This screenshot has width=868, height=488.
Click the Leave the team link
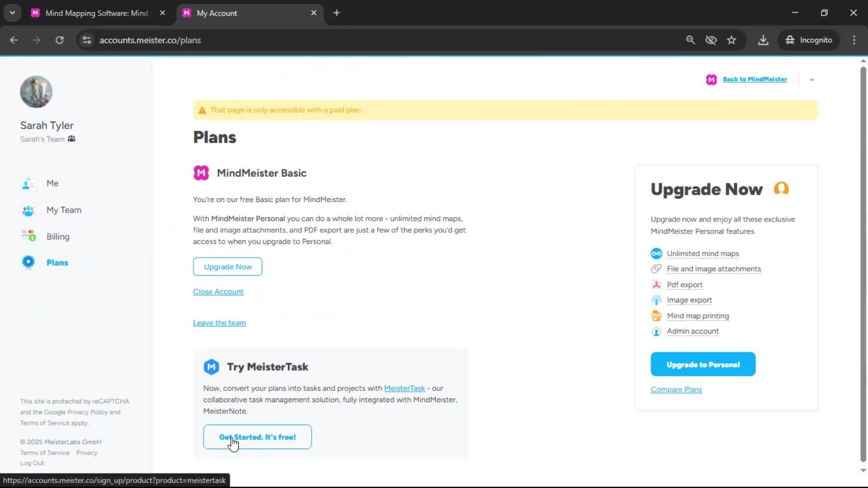click(219, 323)
